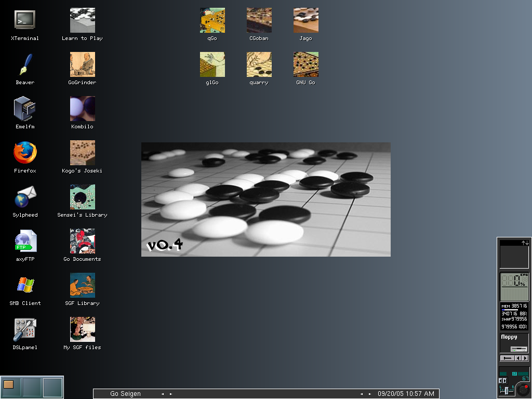This screenshot has width=532, height=399.
Task: Click the Go stones v0.4 splash image
Action: click(265, 199)
